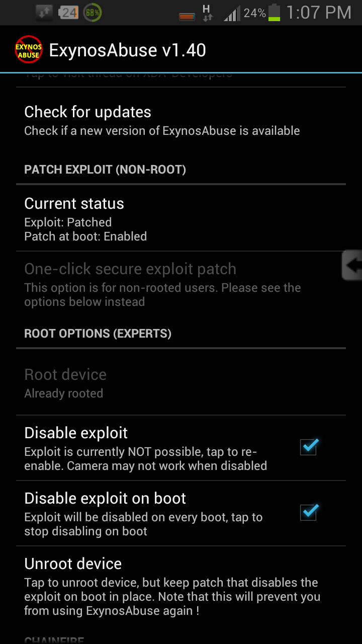Tap the side arrow tab on right edge

coord(352,265)
